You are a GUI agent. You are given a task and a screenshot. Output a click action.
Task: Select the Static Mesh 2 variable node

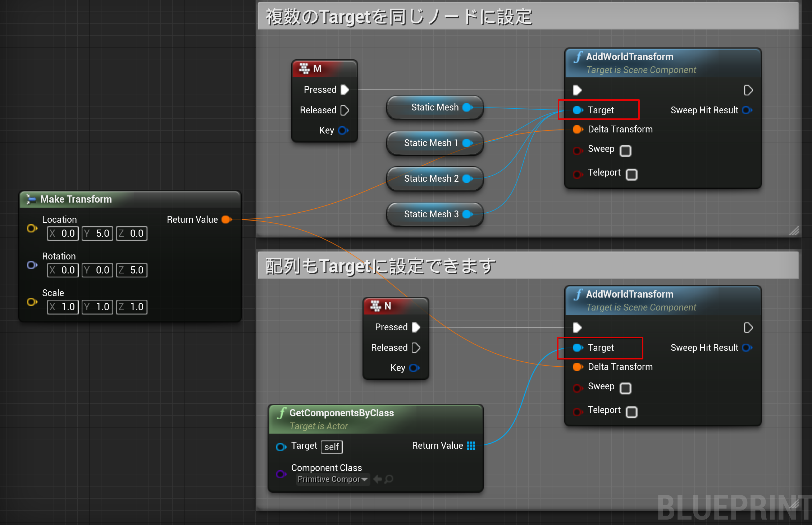point(432,178)
